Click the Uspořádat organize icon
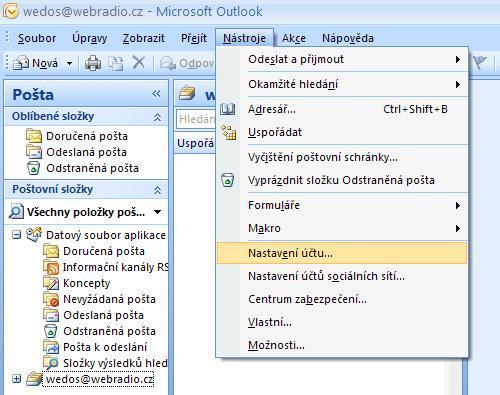The height and width of the screenshot is (395, 500). click(229, 132)
